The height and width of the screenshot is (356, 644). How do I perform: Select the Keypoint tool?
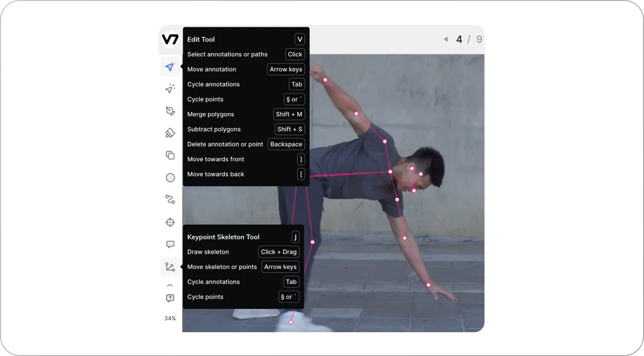(170, 222)
